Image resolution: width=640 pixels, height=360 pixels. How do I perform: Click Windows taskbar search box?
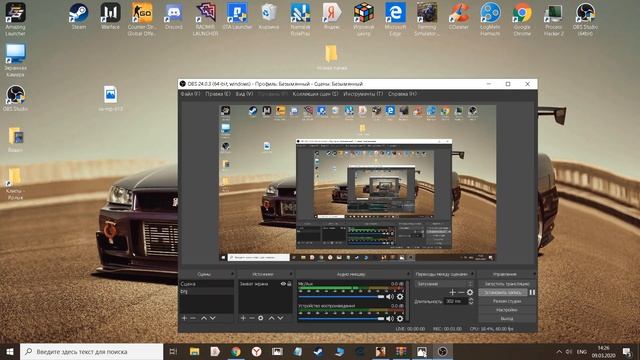click(91, 351)
